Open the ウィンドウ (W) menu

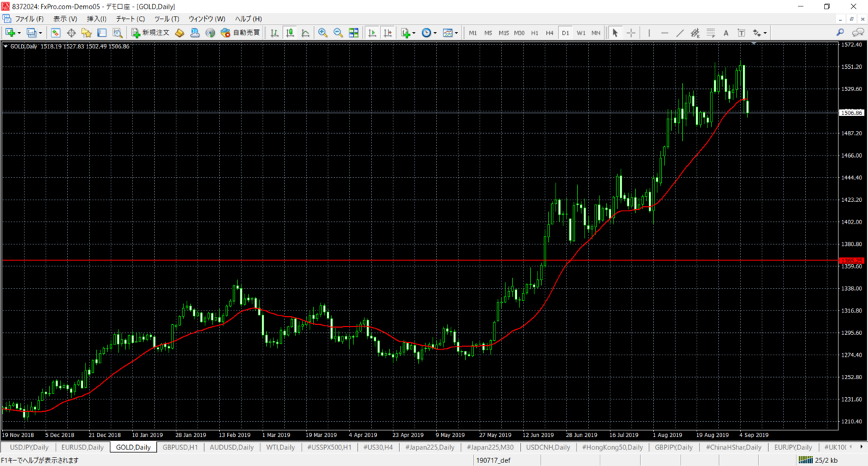(x=206, y=18)
